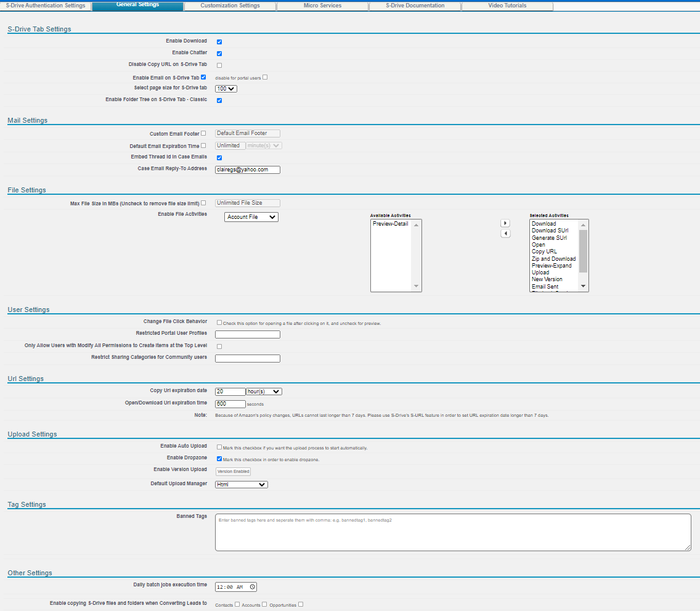This screenshot has height=611, width=700.
Task: Click Selected Activities scroll up arrow
Action: click(x=583, y=224)
